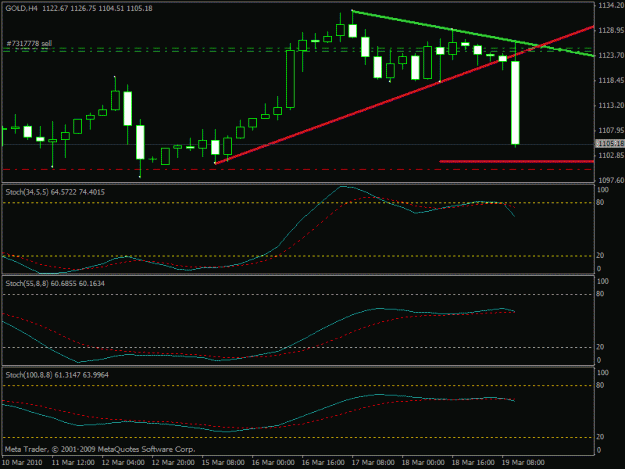Screen dimensions: 625x469
Task: Click the 18 Mar 00:00 time label
Action: coord(423,463)
